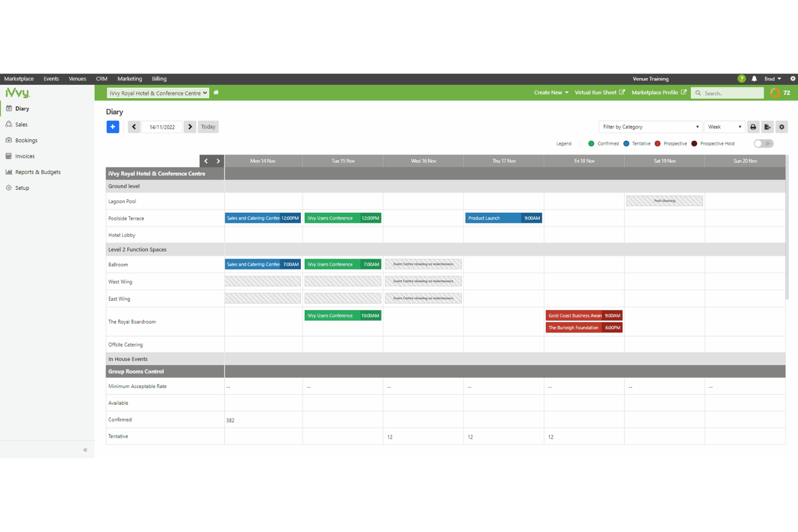The height and width of the screenshot is (532, 798).
Task: Go to next date with right arrow
Action: [x=190, y=127]
